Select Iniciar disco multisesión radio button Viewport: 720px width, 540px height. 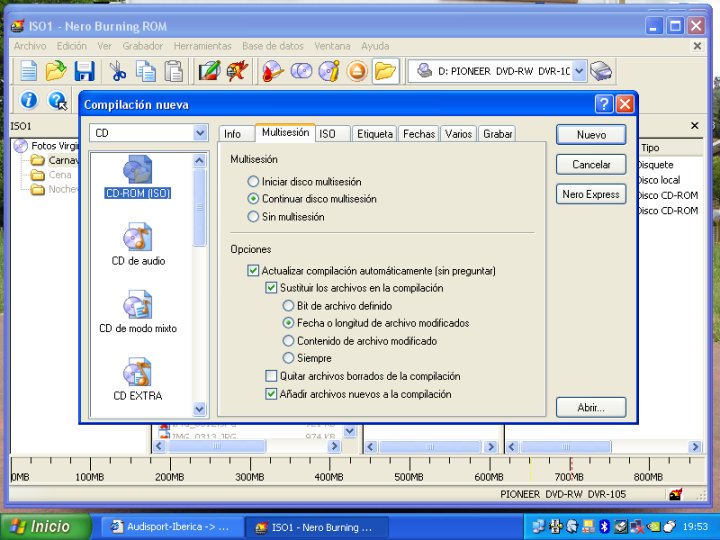(253, 181)
